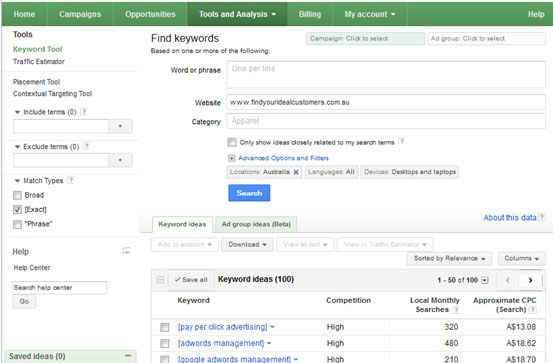The image size is (553, 363).
Task: Open the Billing tab
Action: (310, 14)
